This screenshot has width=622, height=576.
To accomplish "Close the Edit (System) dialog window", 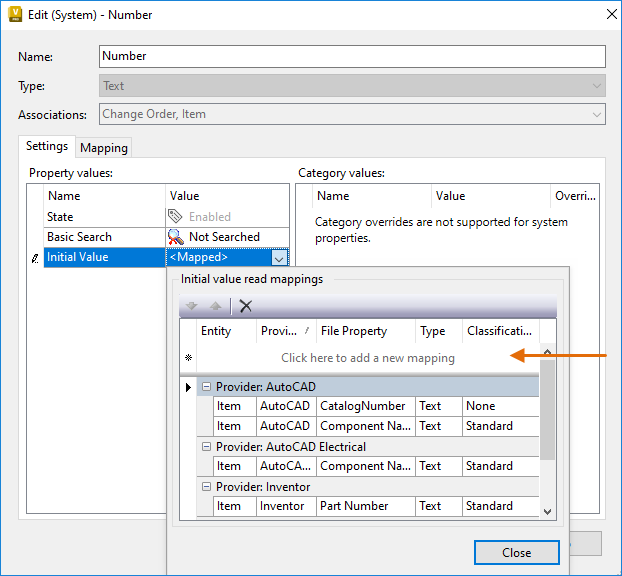I will (612, 14).
